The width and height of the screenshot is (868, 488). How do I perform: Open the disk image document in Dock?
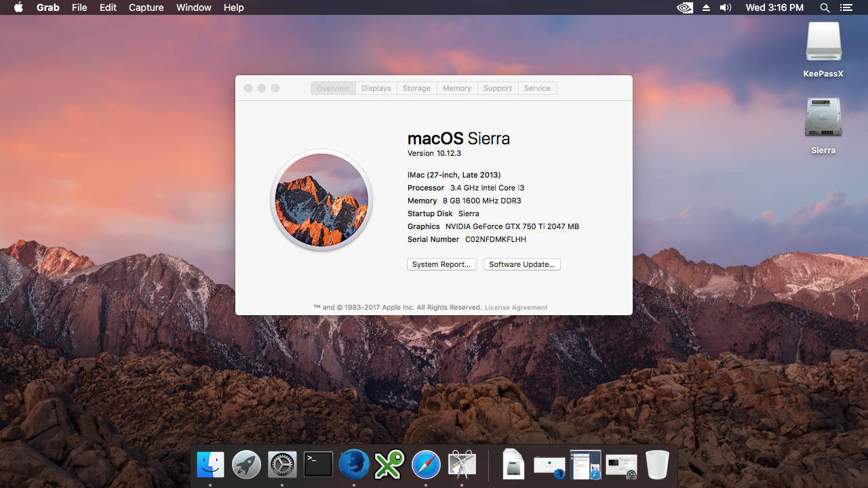point(513,465)
